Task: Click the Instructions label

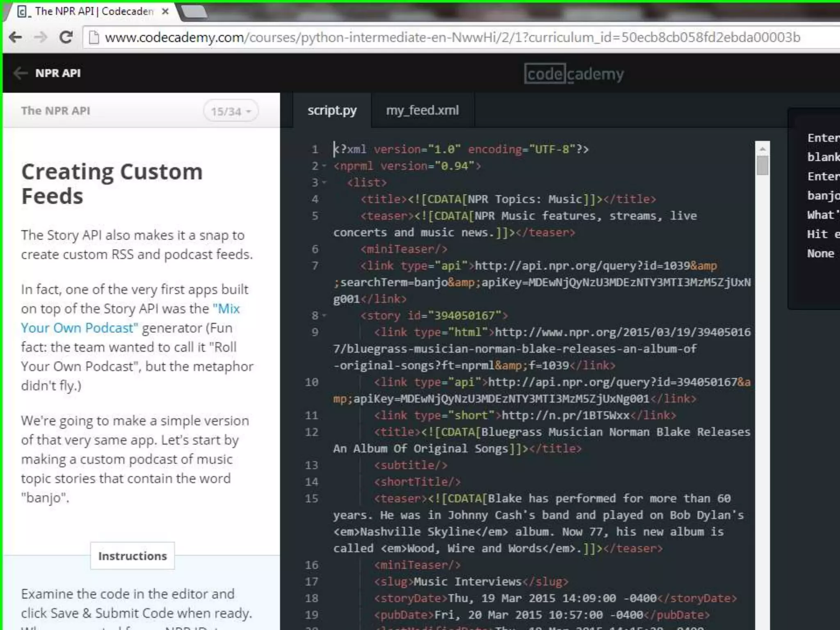Action: coord(132,556)
